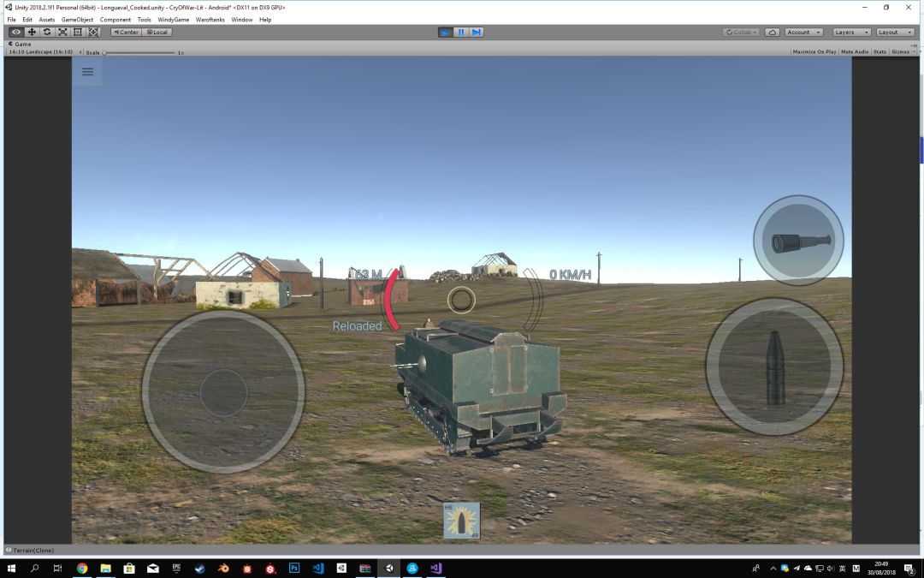This screenshot has width=924, height=578.
Task: Select the Scale tool in toolbar
Action: coord(62,32)
